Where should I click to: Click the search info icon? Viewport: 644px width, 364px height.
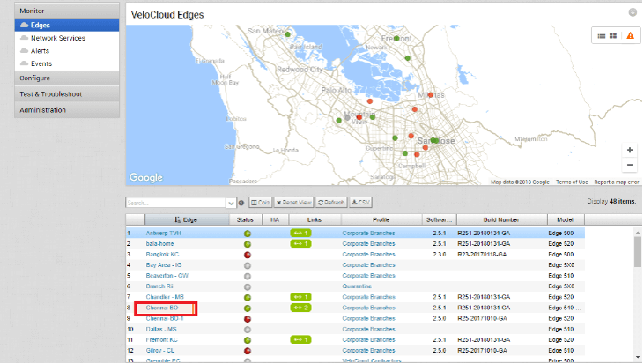click(241, 203)
